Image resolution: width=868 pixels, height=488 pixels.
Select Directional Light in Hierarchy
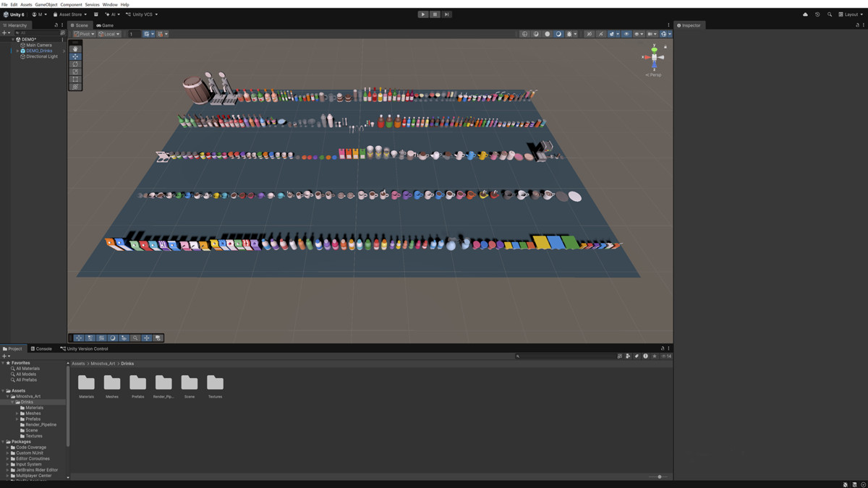pos(42,56)
